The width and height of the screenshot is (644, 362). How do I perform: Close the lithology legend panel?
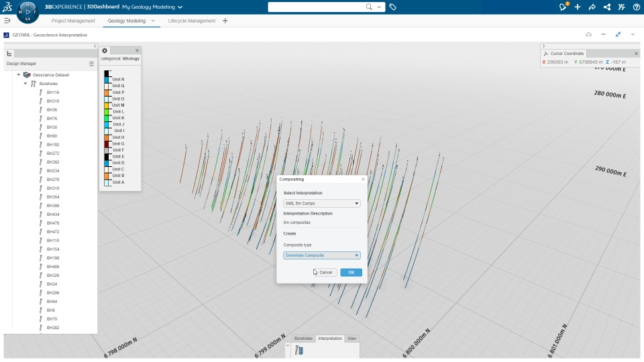137,50
